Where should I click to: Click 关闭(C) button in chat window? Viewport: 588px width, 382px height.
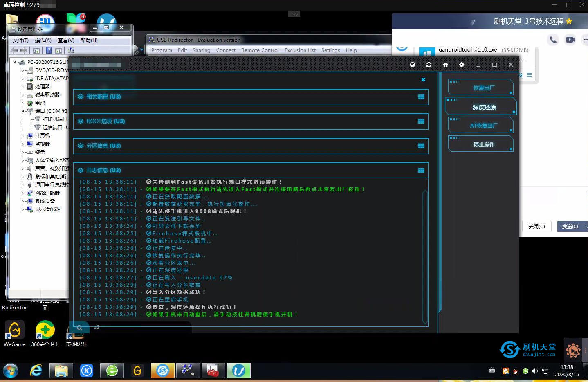537,227
